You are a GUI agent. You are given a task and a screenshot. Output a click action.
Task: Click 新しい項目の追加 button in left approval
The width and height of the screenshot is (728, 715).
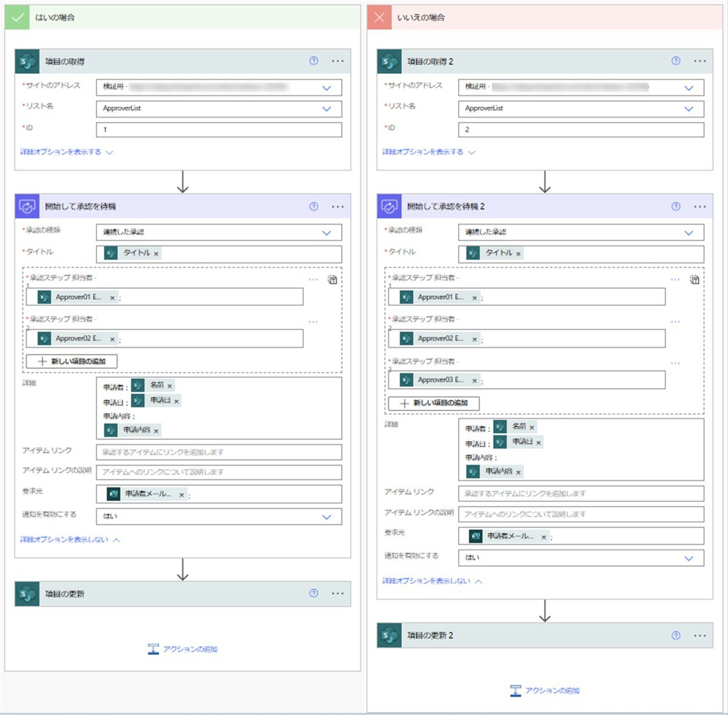72,361
